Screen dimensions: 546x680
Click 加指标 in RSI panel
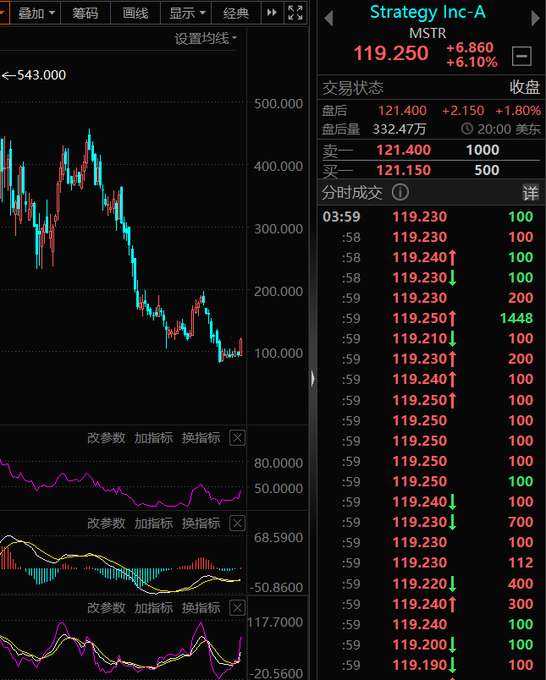[x=154, y=438]
